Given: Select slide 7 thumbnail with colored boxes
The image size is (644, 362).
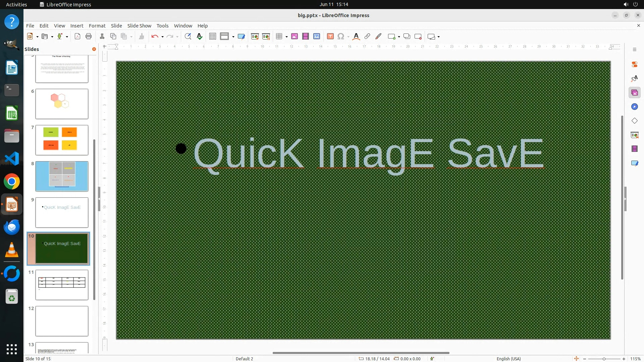Looking at the screenshot, I should click(62, 140).
